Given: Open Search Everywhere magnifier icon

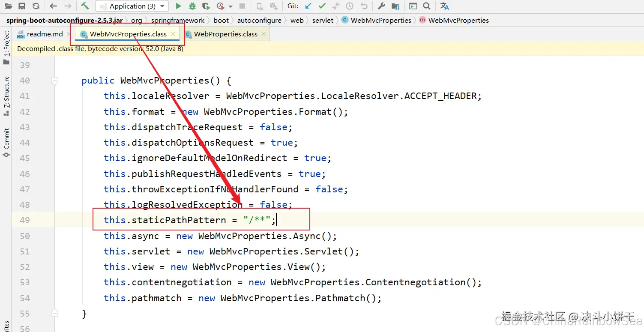Looking at the screenshot, I should point(426,6).
